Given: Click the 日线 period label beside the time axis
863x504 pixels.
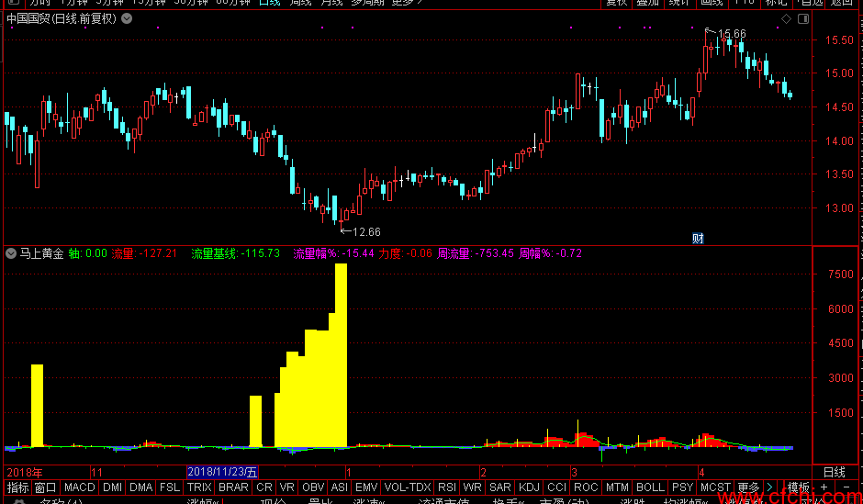Looking at the screenshot, I should (834, 472).
